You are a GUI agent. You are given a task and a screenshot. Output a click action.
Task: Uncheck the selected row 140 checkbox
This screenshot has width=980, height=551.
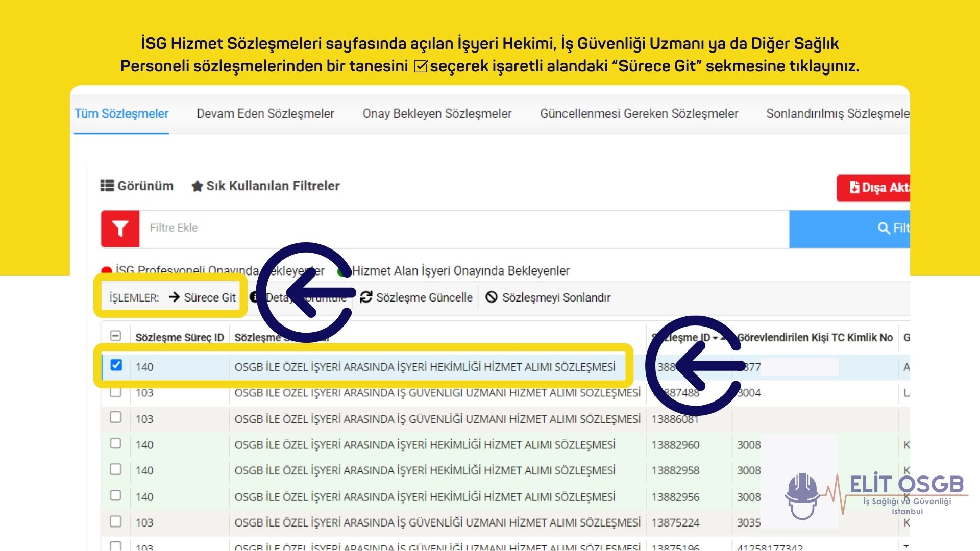116,365
